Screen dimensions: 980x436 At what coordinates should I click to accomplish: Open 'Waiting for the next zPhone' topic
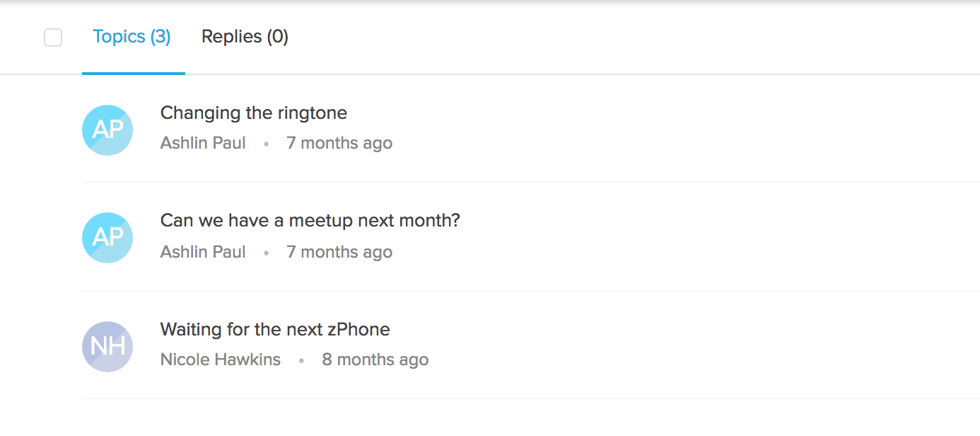275,330
